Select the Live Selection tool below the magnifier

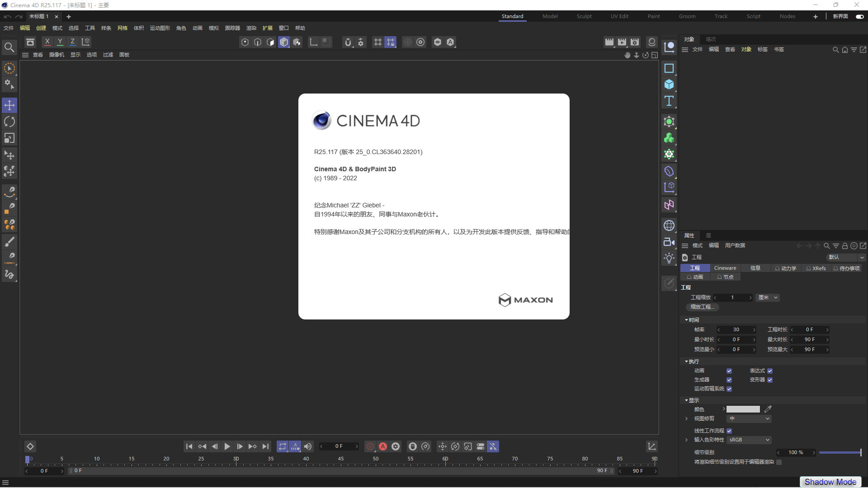click(x=9, y=68)
